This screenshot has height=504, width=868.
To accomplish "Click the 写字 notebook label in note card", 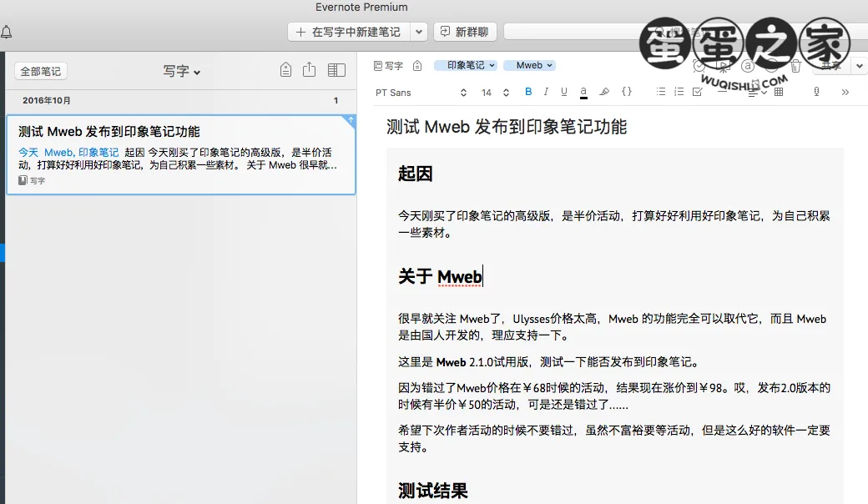I will [x=32, y=180].
